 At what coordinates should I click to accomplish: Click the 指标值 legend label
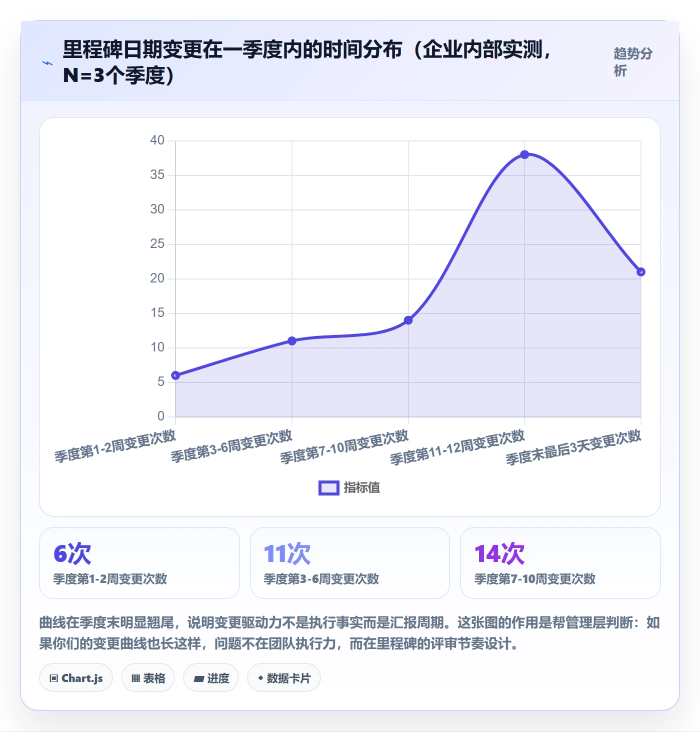pos(362,488)
